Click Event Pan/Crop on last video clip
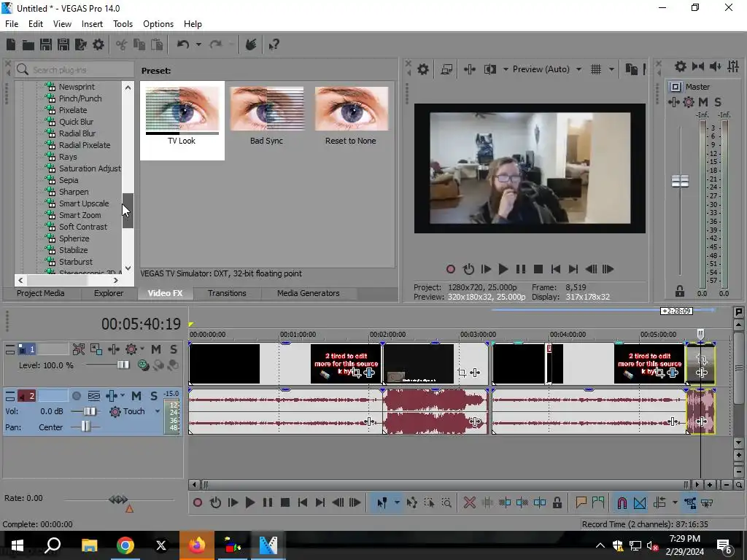The height and width of the screenshot is (560, 747). tap(701, 359)
